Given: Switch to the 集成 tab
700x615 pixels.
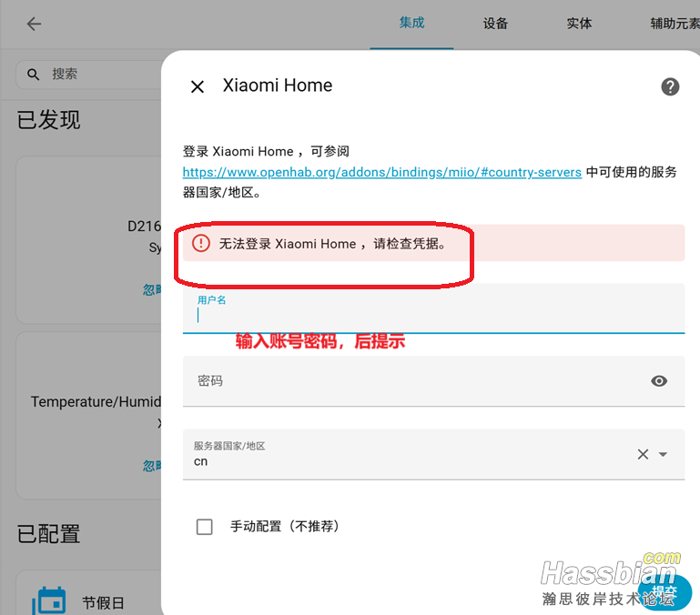Looking at the screenshot, I should coord(411,23).
